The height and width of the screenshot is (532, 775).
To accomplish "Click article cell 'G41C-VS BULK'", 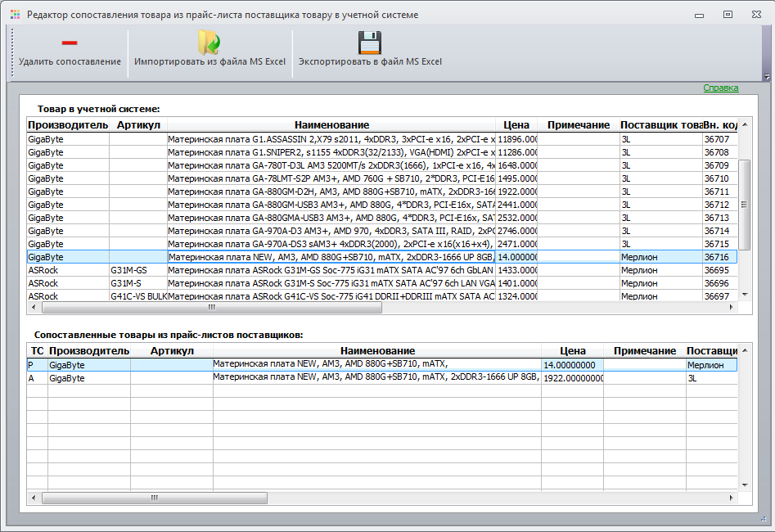I will (x=138, y=296).
